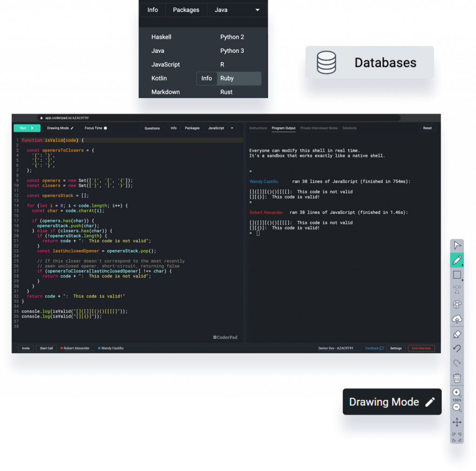476x471 pixels.
Task: Click the trash can icon
Action: 457,378
